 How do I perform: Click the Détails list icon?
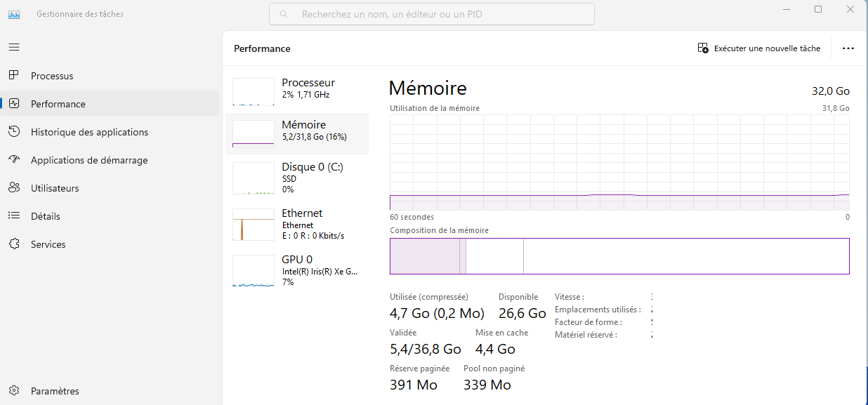[x=14, y=216]
